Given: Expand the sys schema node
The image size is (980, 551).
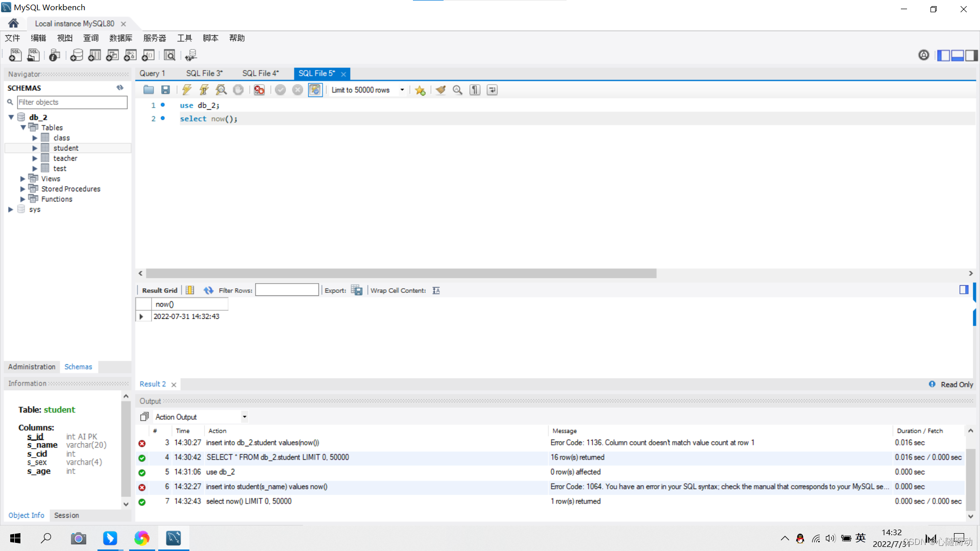Looking at the screenshot, I should tap(10, 209).
